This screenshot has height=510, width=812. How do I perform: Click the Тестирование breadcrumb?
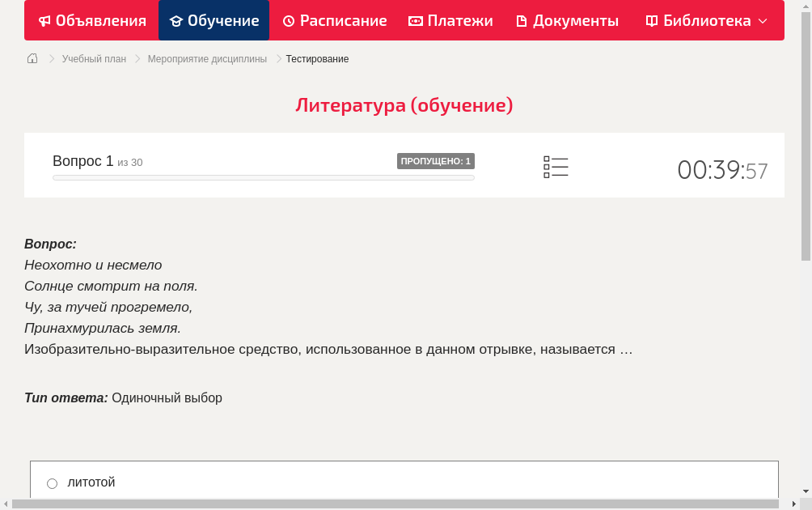pyautogui.click(x=318, y=59)
